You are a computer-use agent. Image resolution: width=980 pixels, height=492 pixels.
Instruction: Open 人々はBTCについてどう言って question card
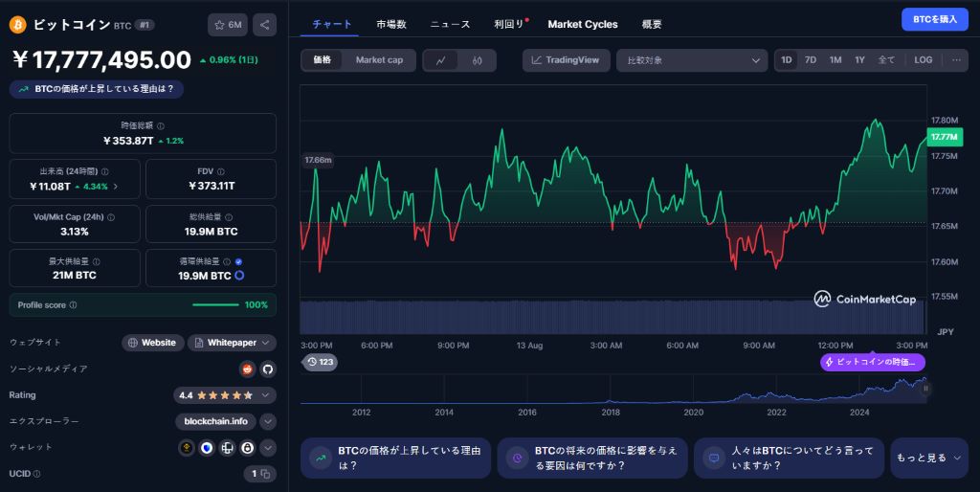(x=789, y=458)
